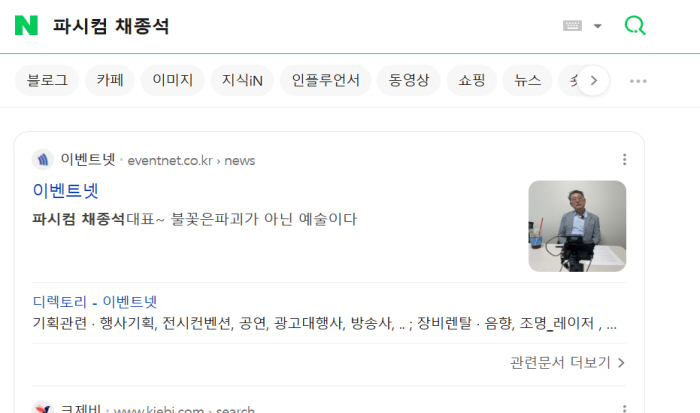Open the 디렉토리 - 이벤트넷 link
700x413 pixels.
click(95, 302)
